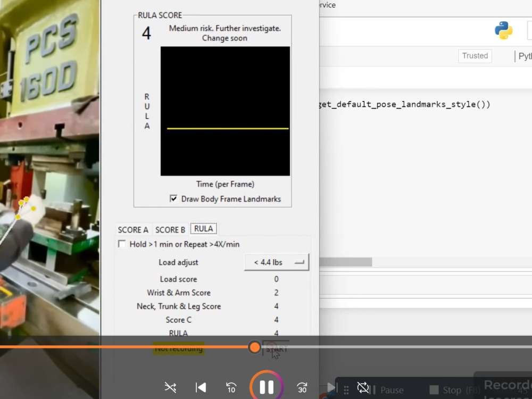Click the Load score label
This screenshot has height=399, width=532.
[x=178, y=279]
